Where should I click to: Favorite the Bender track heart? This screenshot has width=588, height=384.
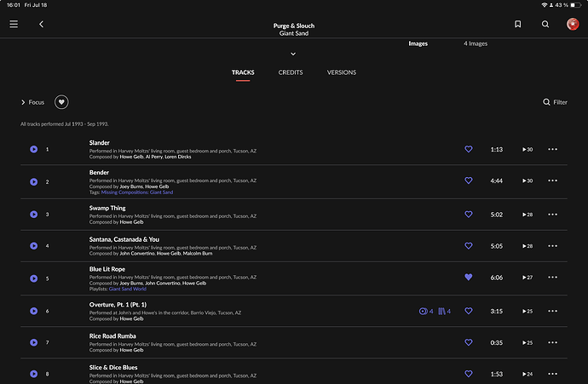(469, 181)
